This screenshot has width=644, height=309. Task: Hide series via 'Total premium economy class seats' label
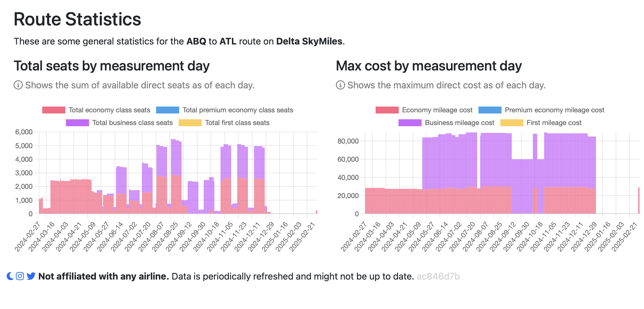(238, 110)
